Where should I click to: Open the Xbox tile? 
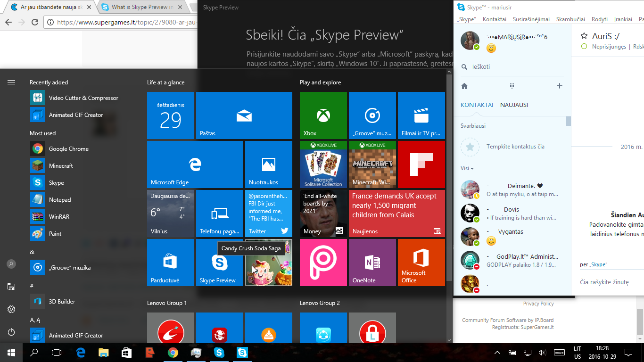(x=323, y=115)
